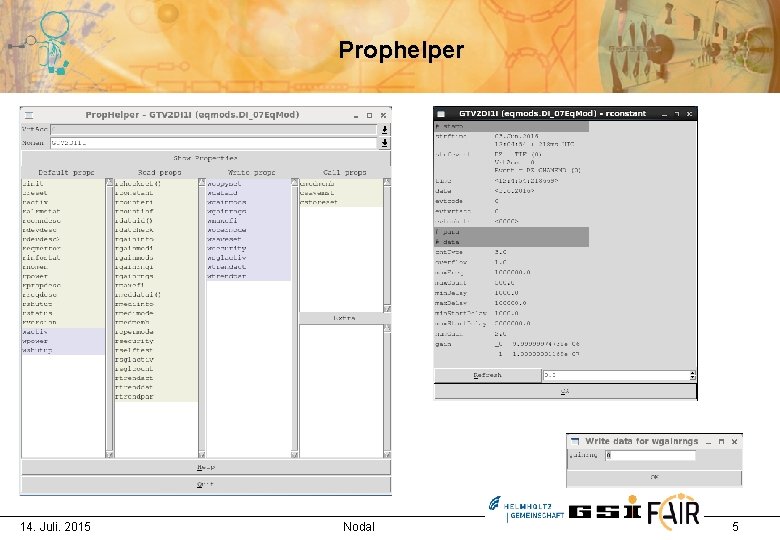Click the Call props list scroll-up arrow
The width and height of the screenshot is (780, 540).
pyautogui.click(x=387, y=183)
